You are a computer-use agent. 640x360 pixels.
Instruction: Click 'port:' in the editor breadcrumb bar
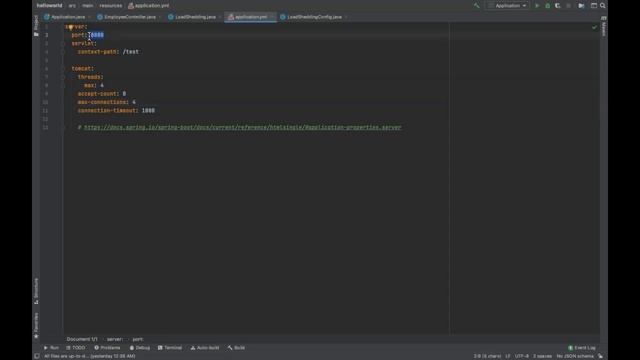[138, 339]
